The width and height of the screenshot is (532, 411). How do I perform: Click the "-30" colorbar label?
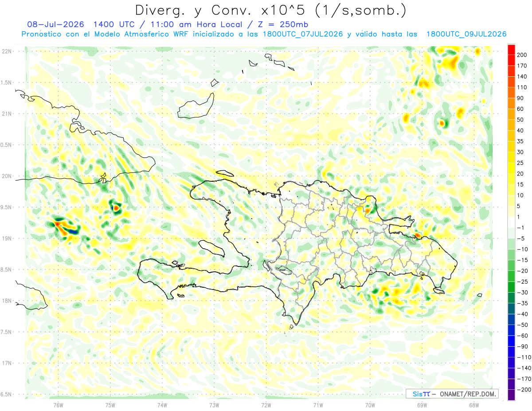tap(523, 292)
